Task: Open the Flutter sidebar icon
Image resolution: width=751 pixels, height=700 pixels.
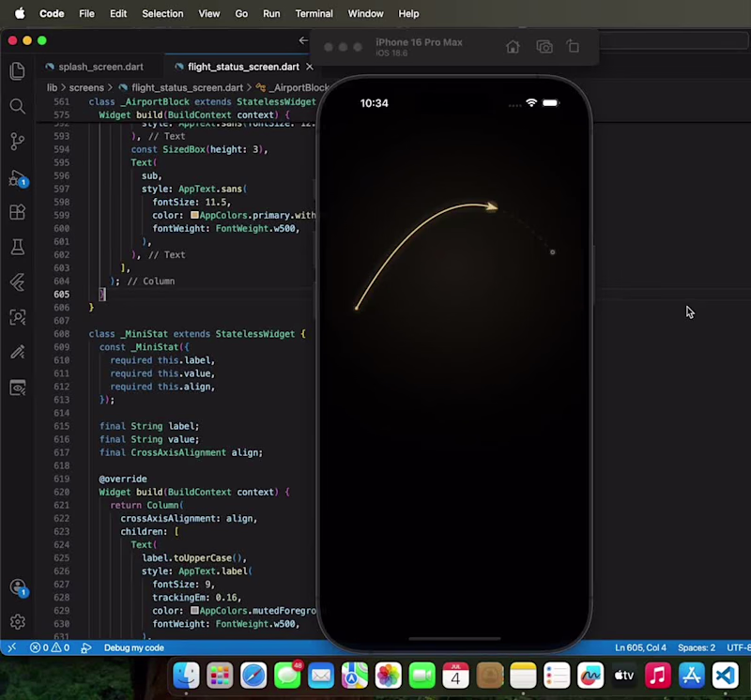Action: (18, 282)
